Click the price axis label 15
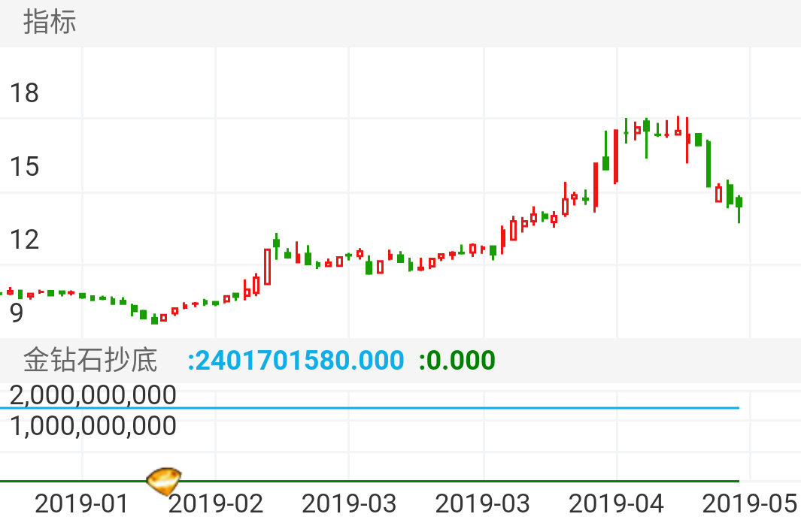The width and height of the screenshot is (801, 532). click(x=24, y=167)
